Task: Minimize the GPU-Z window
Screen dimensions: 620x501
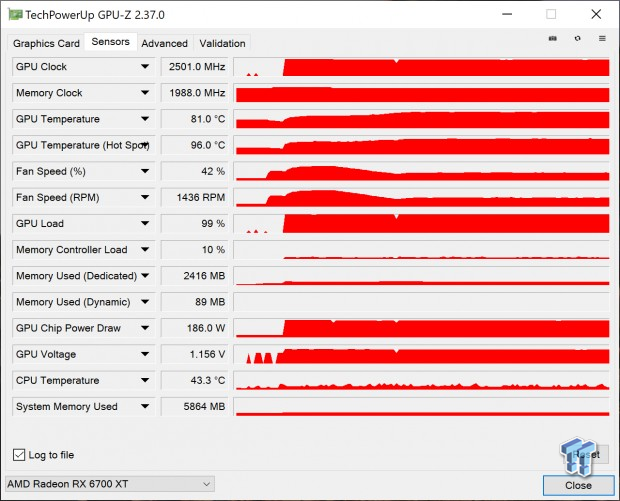Action: (x=507, y=14)
